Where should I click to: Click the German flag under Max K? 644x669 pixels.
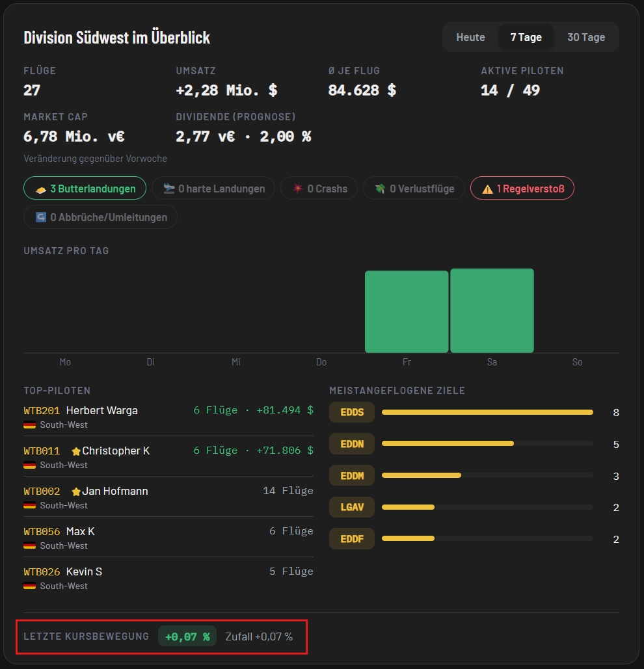pos(29,545)
